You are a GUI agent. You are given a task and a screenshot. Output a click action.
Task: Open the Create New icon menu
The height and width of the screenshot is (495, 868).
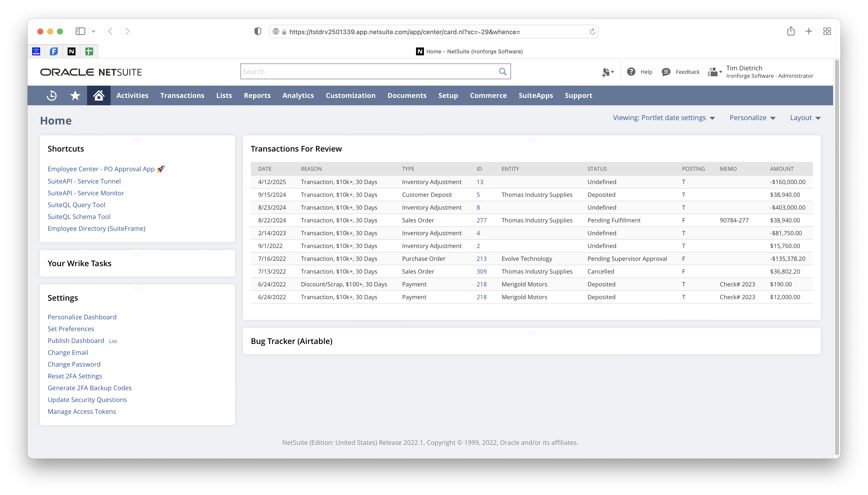coord(607,72)
